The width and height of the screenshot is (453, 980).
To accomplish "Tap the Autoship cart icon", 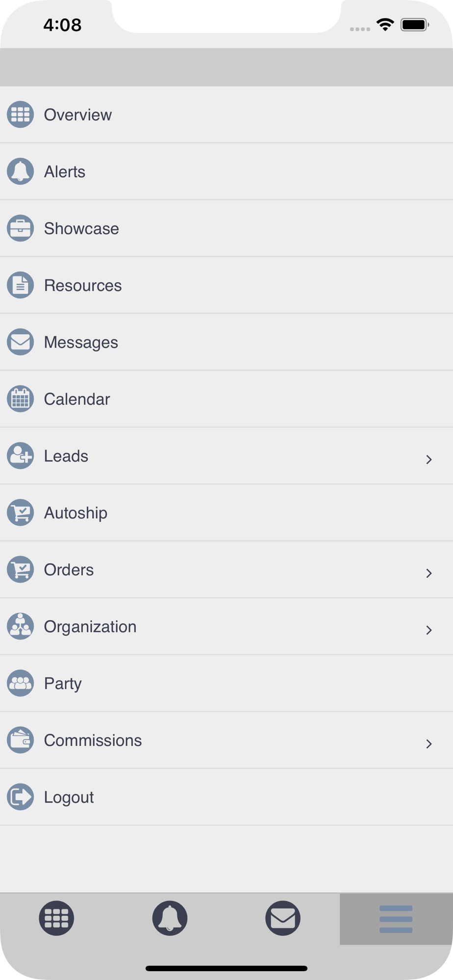I will (20, 513).
